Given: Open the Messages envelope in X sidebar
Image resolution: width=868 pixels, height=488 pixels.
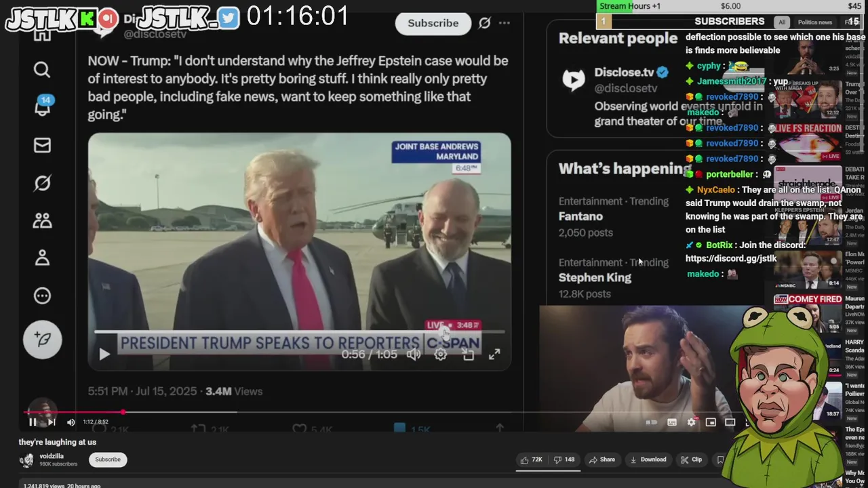Looking at the screenshot, I should click(x=42, y=145).
